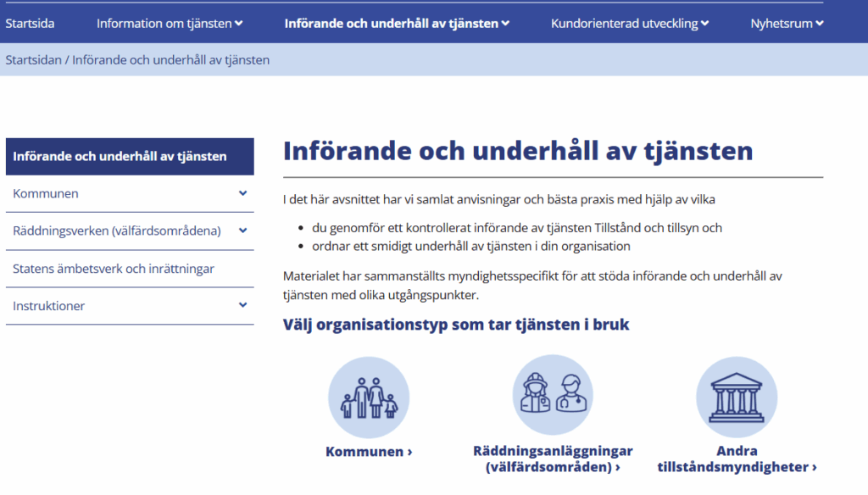
Task: Open the Nyhetsrum dropdown menu
Action: pyautogui.click(x=787, y=23)
